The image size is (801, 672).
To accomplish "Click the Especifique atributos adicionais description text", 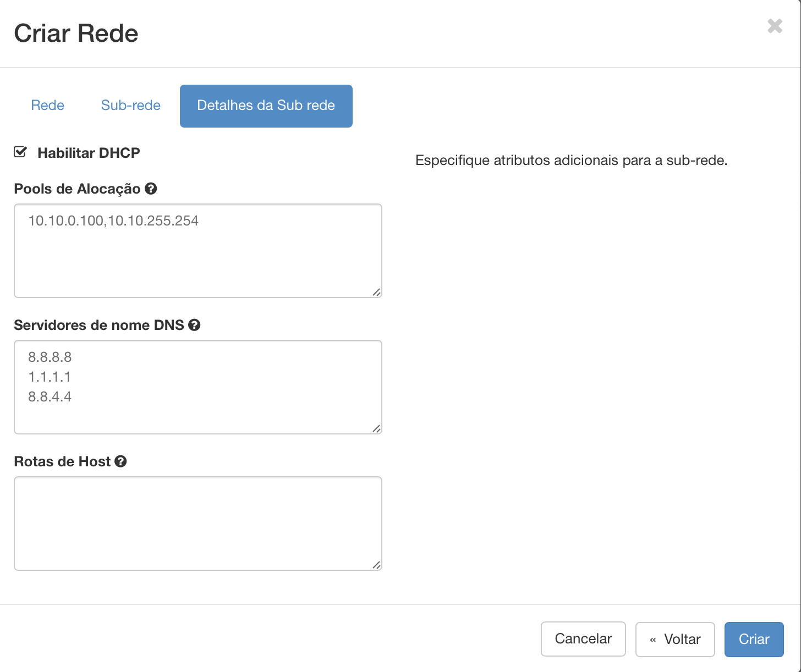I will [572, 161].
